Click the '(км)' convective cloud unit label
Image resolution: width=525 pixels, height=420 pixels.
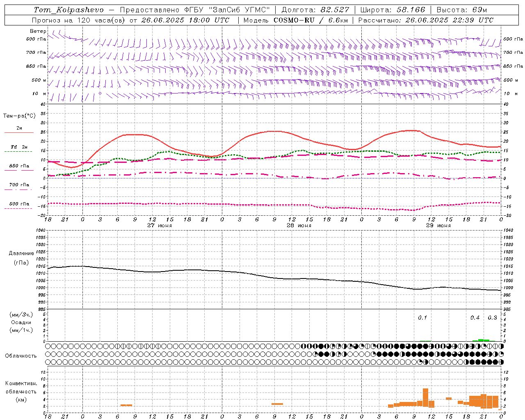[x=21, y=399]
